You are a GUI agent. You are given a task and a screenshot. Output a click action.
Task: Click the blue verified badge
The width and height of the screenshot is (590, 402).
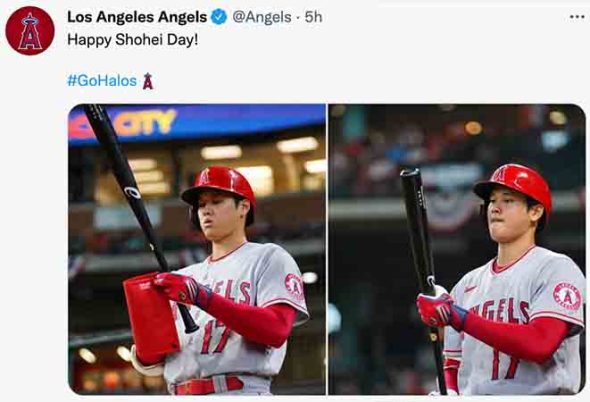[x=219, y=17]
